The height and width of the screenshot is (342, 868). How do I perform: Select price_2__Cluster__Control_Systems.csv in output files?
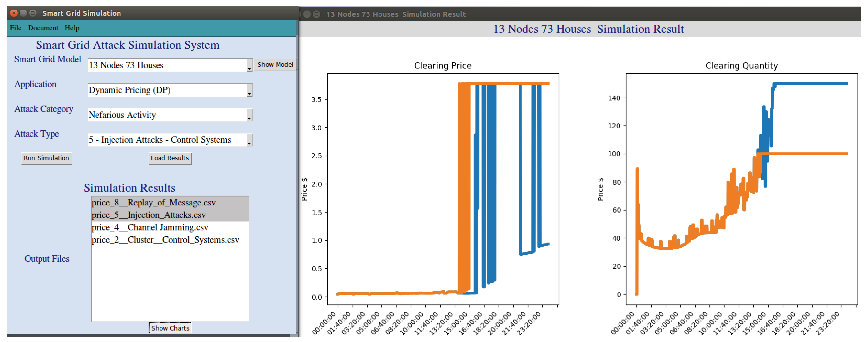coord(170,240)
